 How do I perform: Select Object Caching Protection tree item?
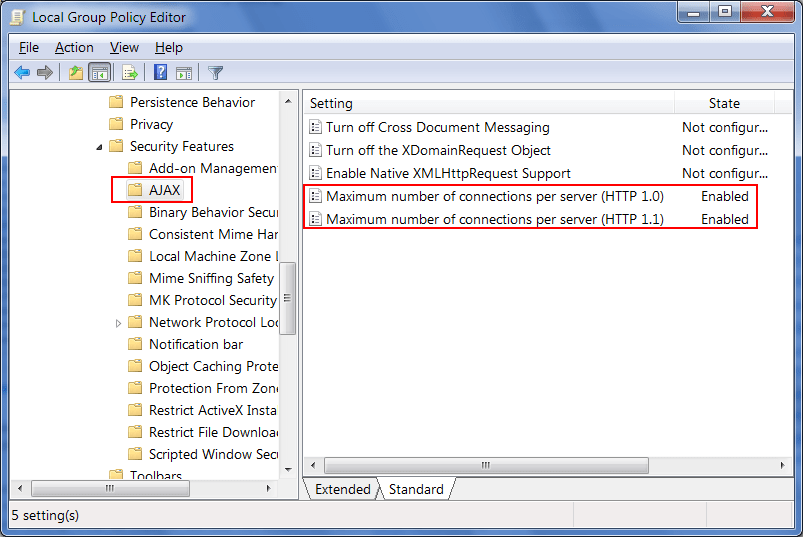click(x=213, y=366)
